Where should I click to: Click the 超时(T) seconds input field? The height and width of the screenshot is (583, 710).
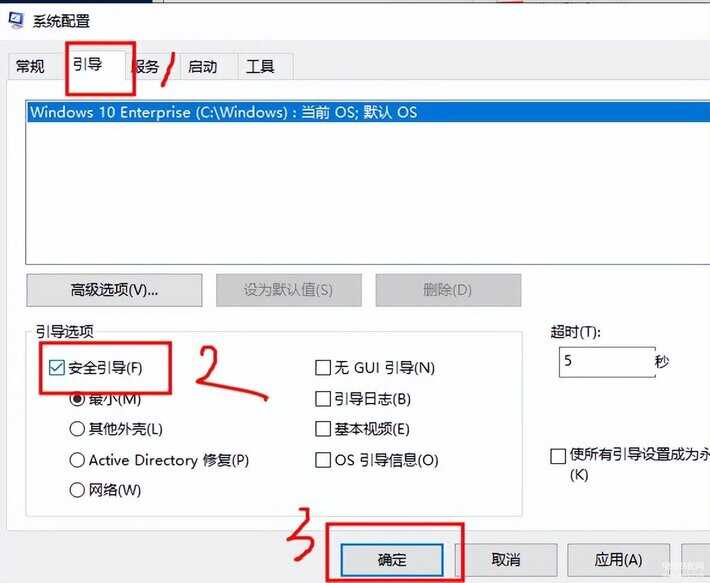tap(607, 362)
